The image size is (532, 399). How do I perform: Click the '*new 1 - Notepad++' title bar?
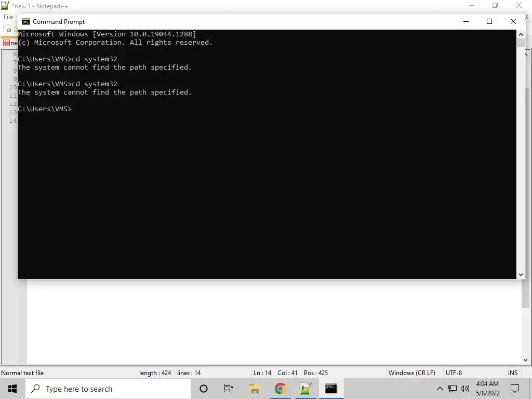[x=40, y=6]
